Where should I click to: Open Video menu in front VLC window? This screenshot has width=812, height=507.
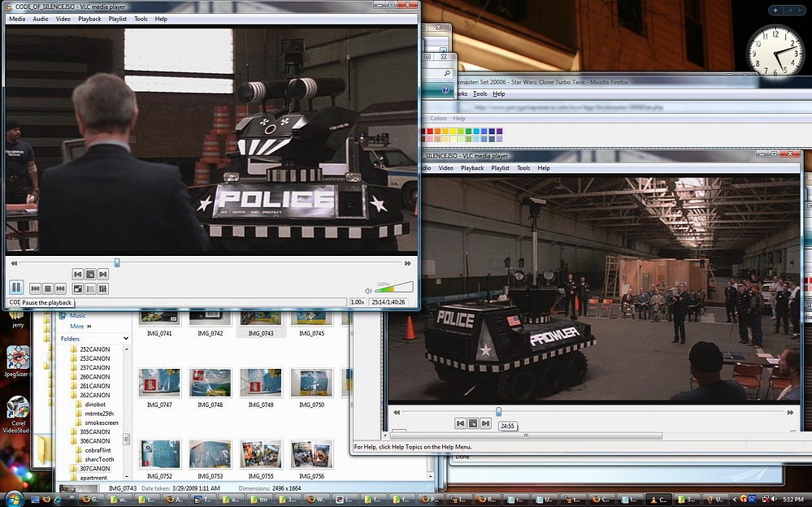pyautogui.click(x=63, y=19)
